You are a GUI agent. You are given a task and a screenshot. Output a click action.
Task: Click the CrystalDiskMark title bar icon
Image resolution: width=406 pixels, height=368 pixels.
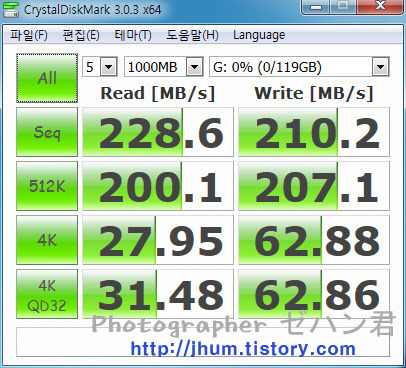11,9
